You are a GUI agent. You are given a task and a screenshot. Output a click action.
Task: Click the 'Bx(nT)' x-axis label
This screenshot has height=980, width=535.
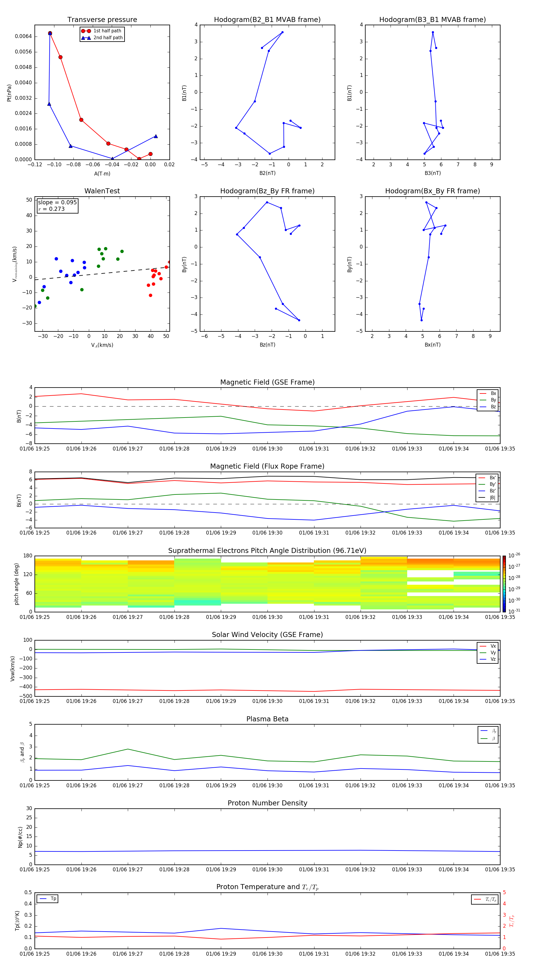(x=432, y=345)
